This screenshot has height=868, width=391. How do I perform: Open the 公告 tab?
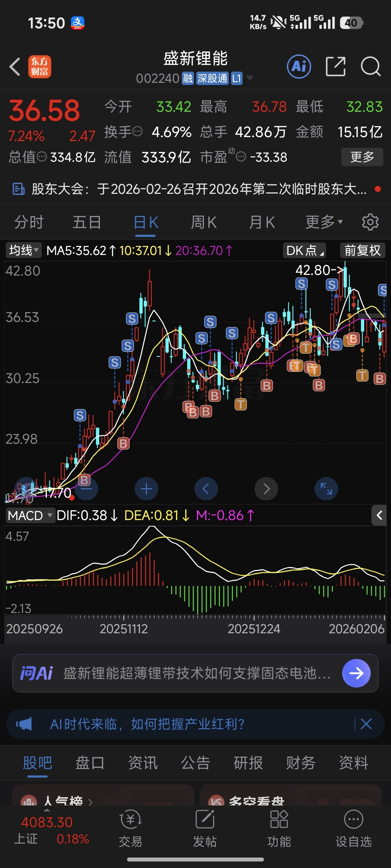[195, 763]
